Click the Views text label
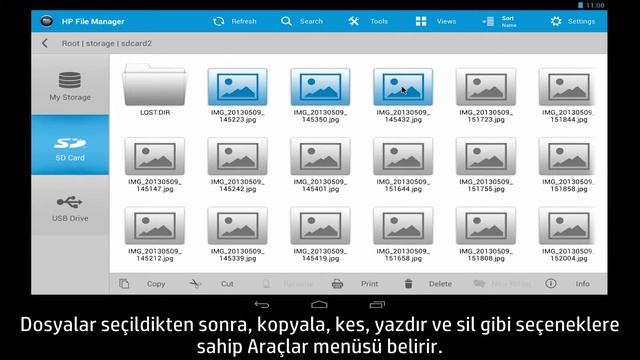The image size is (640, 360). coord(447,21)
